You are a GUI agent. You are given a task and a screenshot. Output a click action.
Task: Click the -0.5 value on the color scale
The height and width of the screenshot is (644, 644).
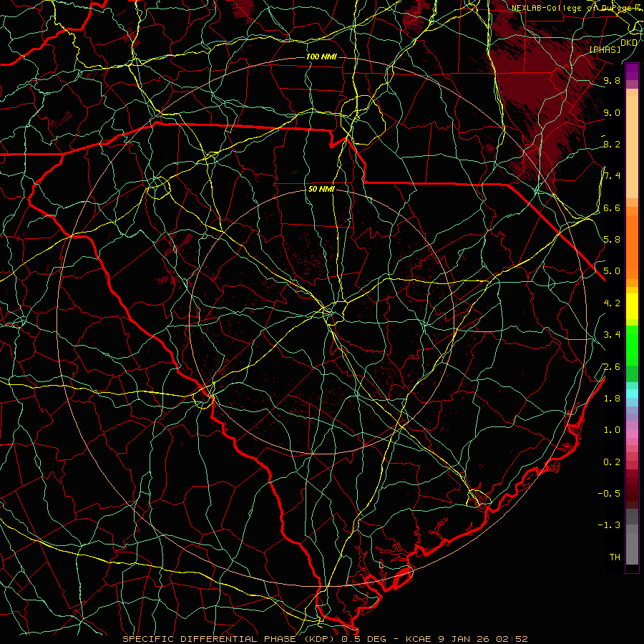coord(609,493)
